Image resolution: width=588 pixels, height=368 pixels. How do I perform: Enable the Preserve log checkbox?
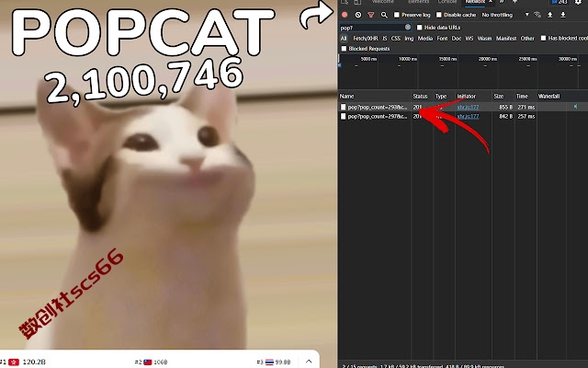[397, 15]
